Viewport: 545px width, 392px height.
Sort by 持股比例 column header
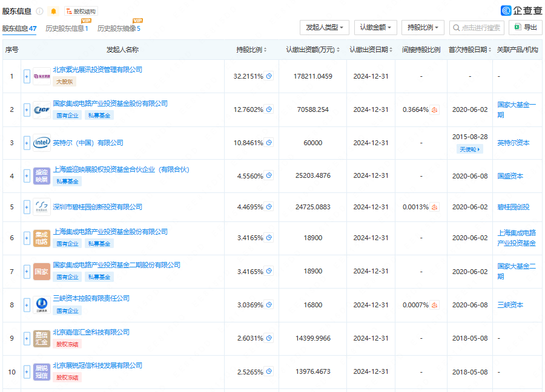(x=251, y=50)
